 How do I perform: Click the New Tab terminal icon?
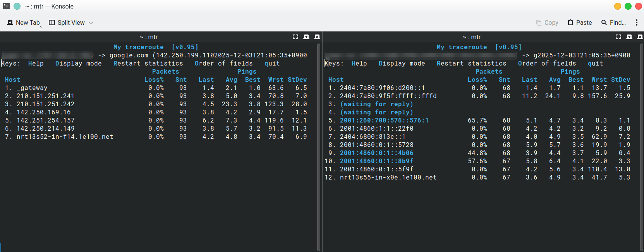click(x=10, y=22)
